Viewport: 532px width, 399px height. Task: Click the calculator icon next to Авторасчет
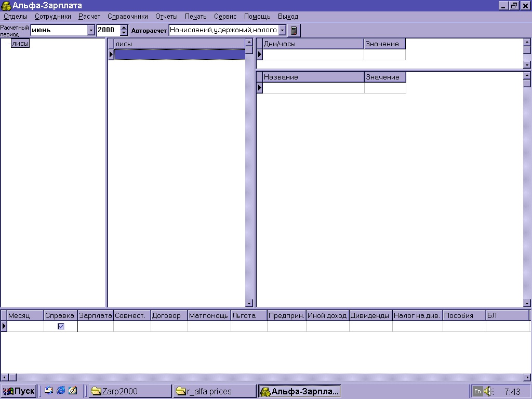294,31
